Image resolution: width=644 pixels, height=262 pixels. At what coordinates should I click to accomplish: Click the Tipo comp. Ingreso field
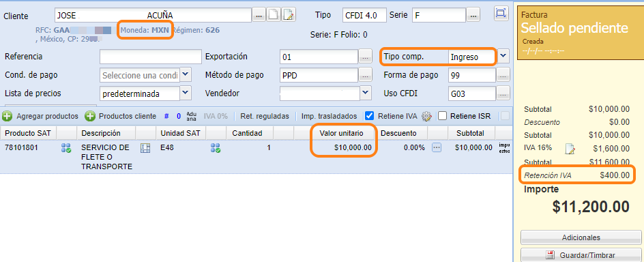click(471, 57)
